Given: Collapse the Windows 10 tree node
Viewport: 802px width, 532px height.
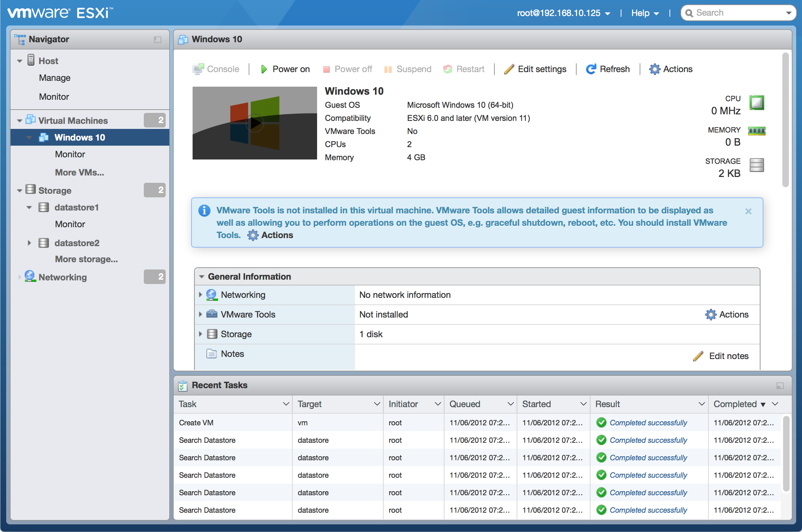Looking at the screenshot, I should point(29,138).
